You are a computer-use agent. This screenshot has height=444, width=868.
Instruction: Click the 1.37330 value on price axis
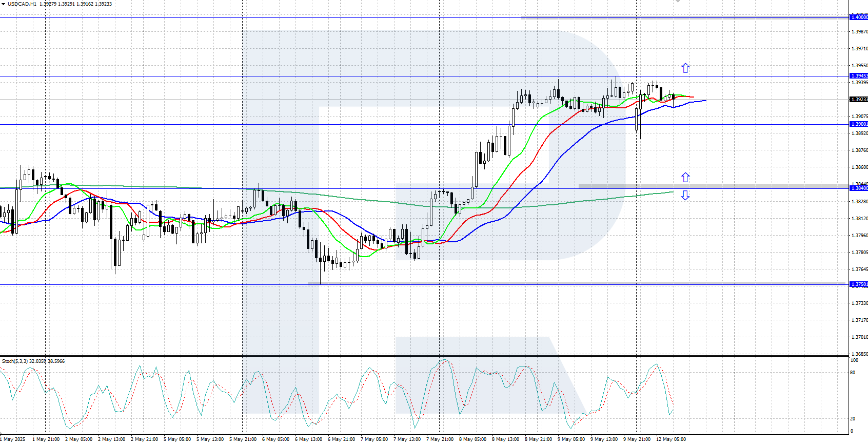[x=860, y=303]
